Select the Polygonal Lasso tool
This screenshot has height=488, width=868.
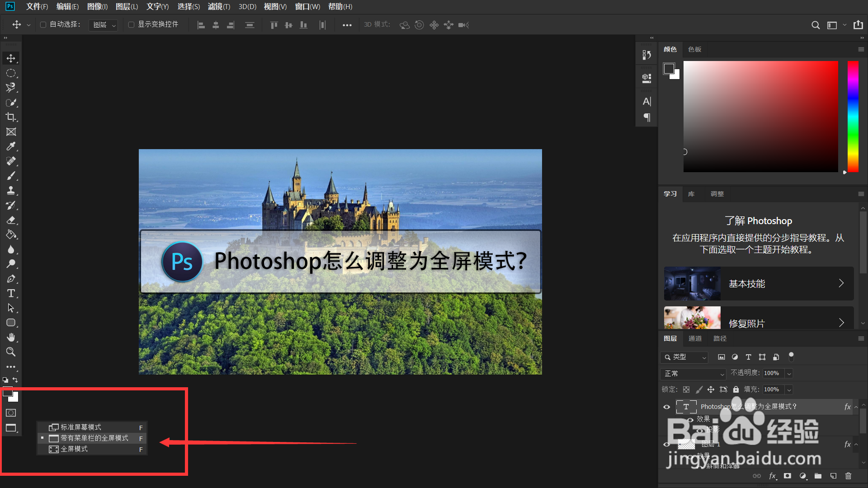(x=11, y=88)
